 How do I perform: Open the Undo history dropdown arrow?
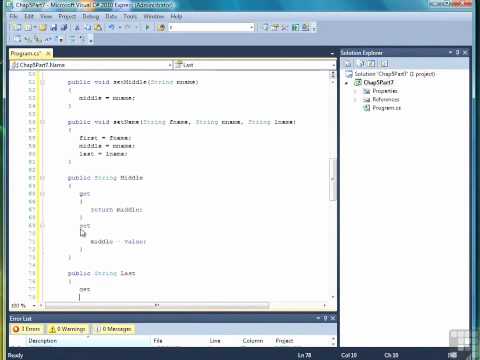[119, 28]
